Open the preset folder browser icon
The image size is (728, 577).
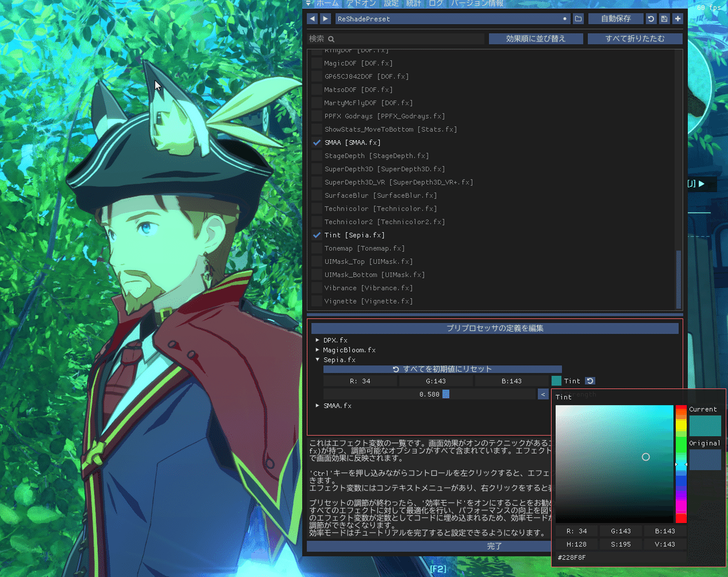point(578,19)
